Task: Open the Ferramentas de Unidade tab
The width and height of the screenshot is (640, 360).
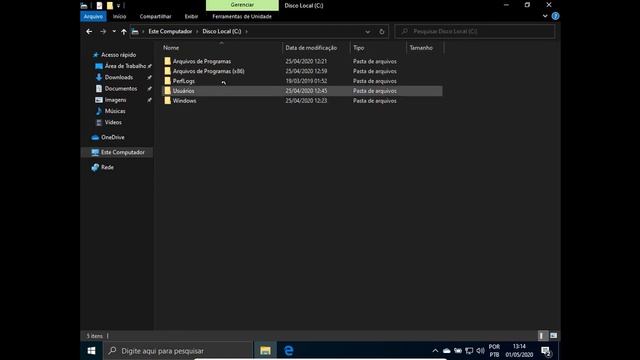Action: pos(242,16)
